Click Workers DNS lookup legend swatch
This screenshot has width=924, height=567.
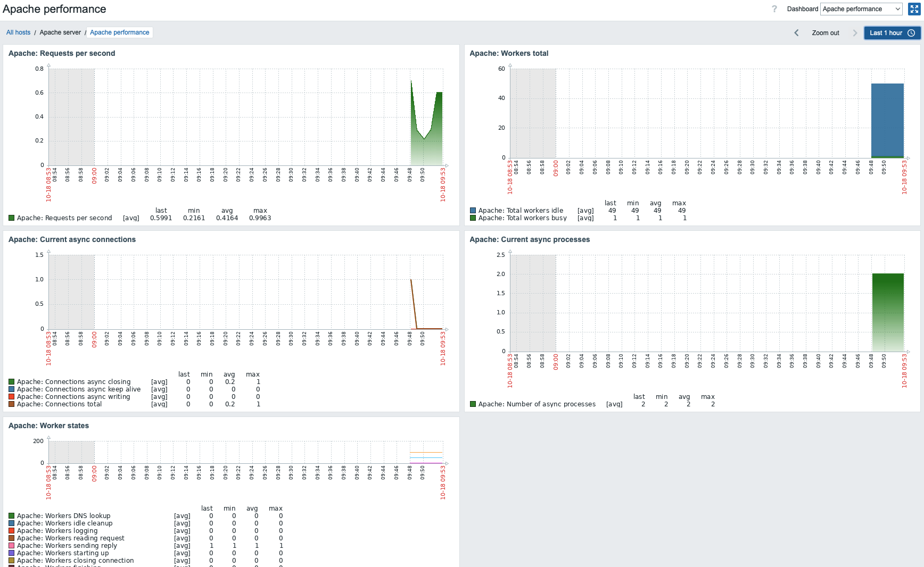pos(11,516)
